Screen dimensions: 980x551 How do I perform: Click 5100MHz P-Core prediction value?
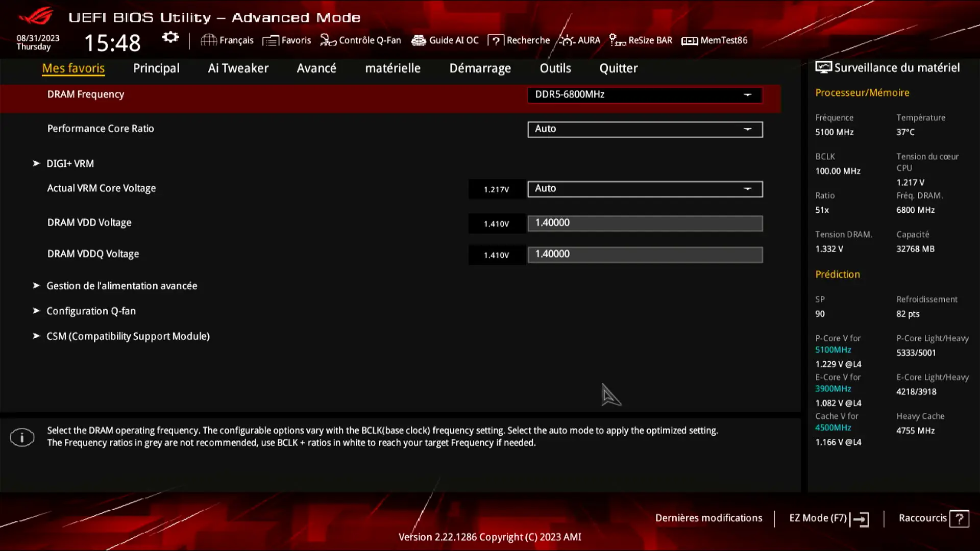click(x=833, y=350)
